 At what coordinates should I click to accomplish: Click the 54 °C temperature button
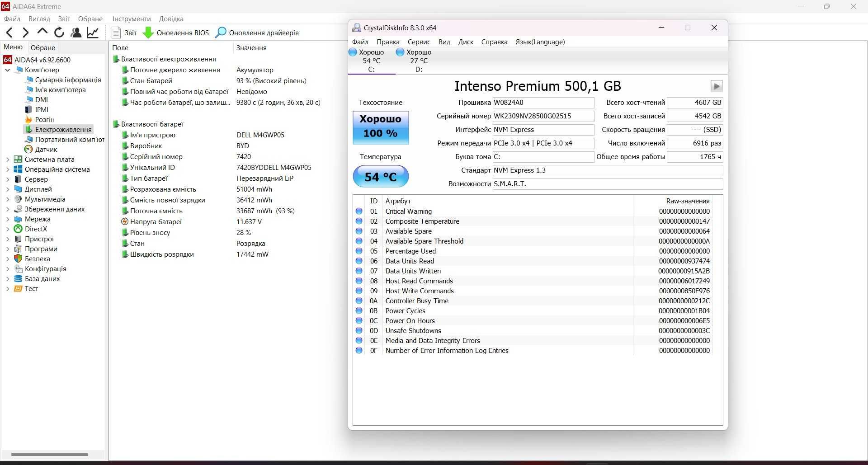coord(381,176)
